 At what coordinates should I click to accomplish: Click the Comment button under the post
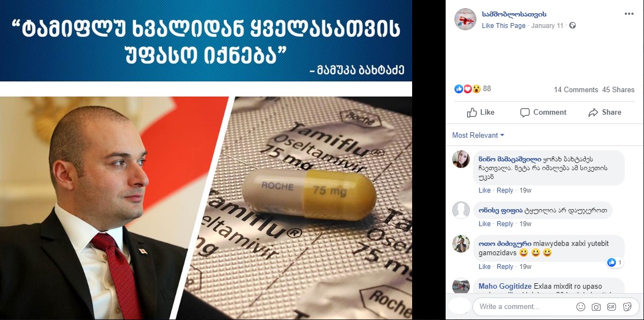pos(543,113)
